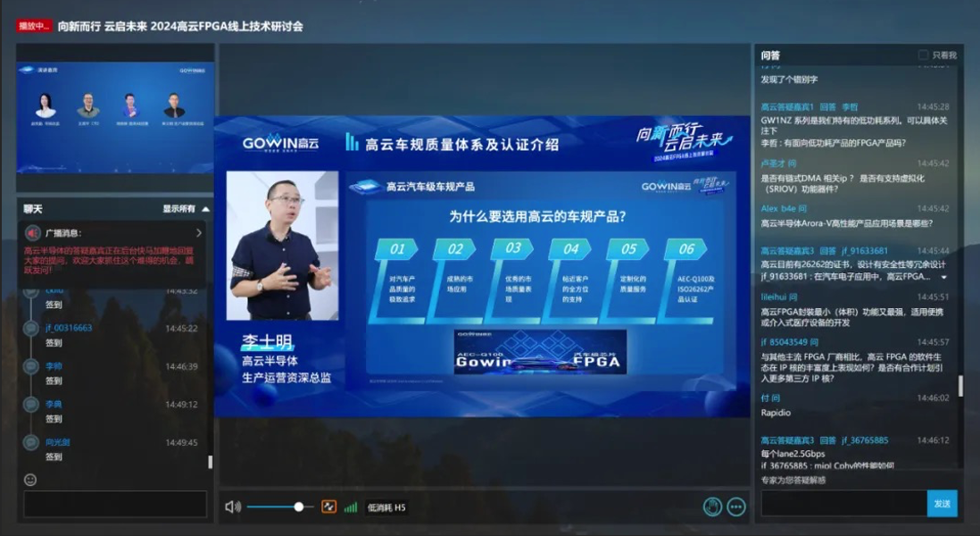Click the Rapidio question text
Screen dimensions: 980x536
[776, 413]
